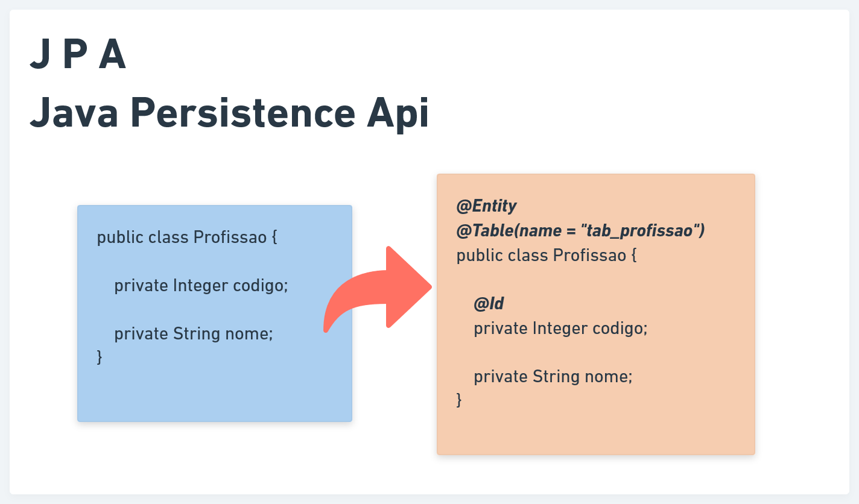Click the closing brace in orange box
This screenshot has width=859, height=504.
tap(459, 399)
